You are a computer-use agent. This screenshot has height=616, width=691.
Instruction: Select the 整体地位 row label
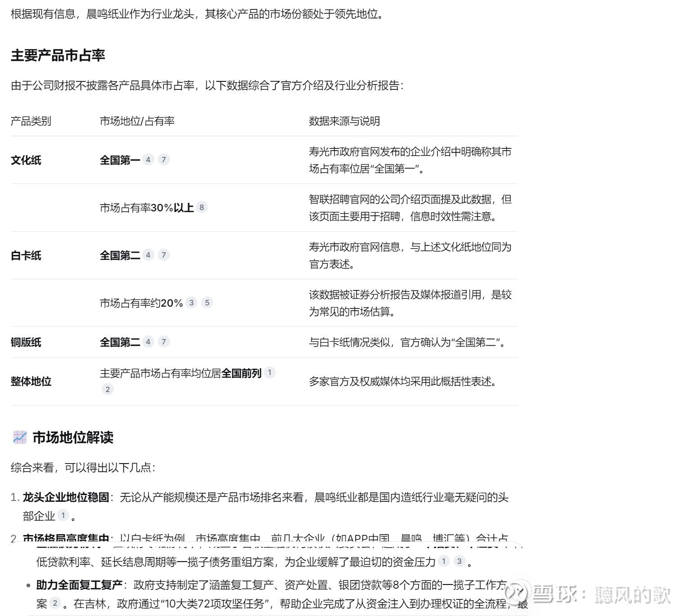pos(31,381)
